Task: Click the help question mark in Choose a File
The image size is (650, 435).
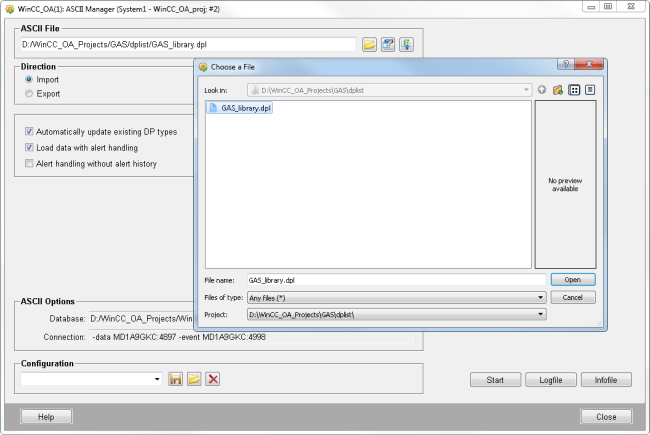Action: pos(566,64)
